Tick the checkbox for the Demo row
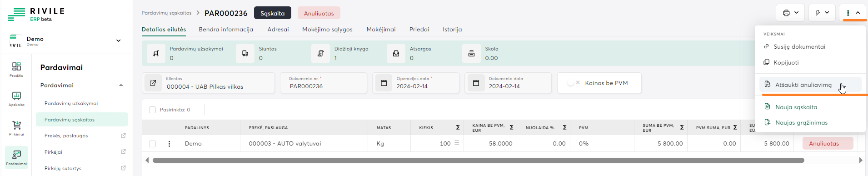Image resolution: width=868 pixels, height=176 pixels. click(152, 144)
